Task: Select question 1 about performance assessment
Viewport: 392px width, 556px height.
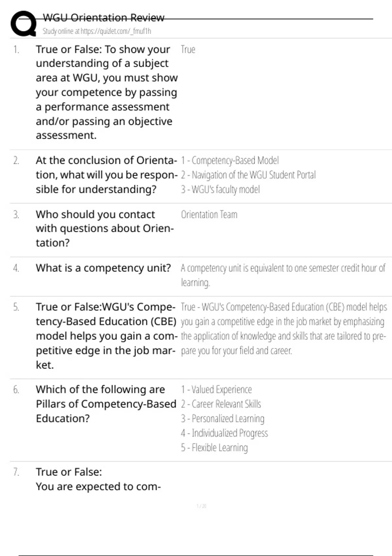Action: tap(106, 92)
